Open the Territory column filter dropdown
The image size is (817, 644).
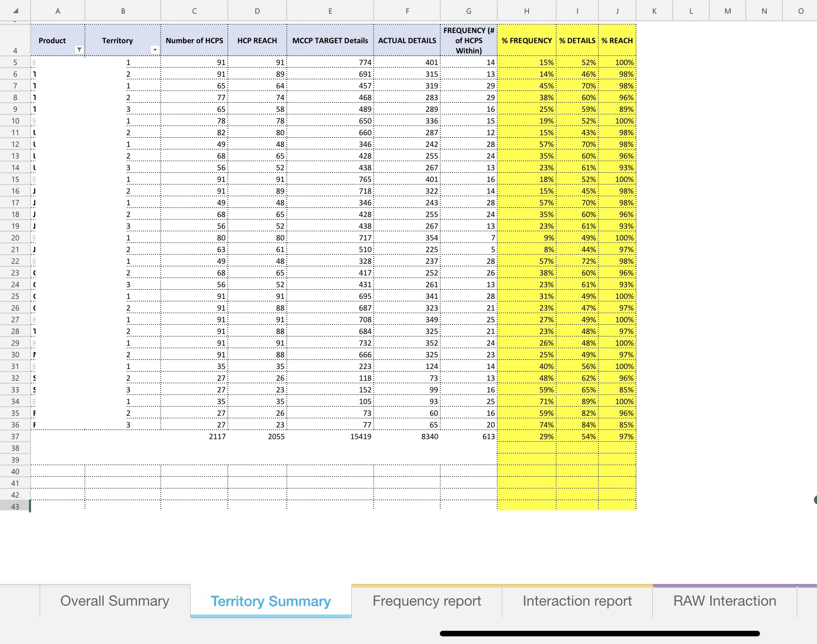[155, 50]
